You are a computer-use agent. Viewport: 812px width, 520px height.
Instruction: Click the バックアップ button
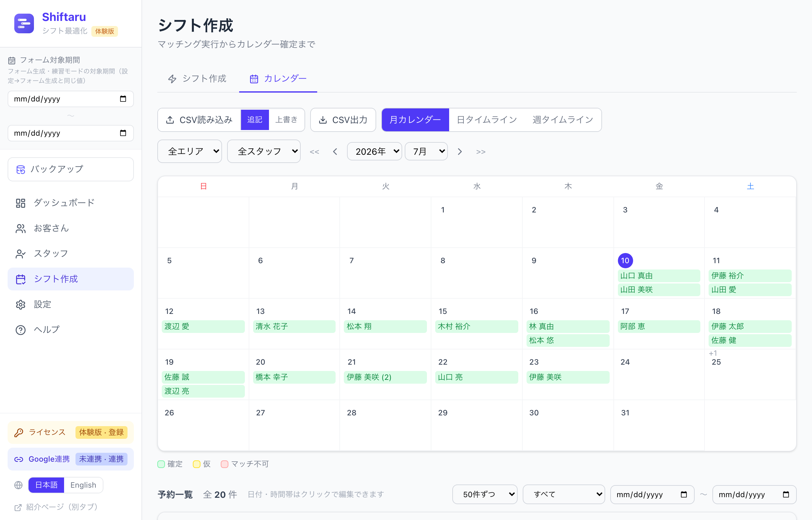(x=71, y=169)
